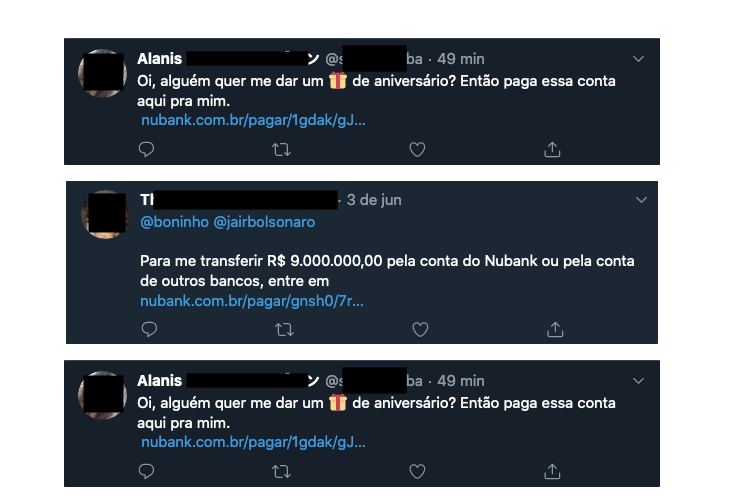Image resolution: width=736 pixels, height=498 pixels.
Task: Share the top Alanis birthday tweet
Action: coord(552,149)
